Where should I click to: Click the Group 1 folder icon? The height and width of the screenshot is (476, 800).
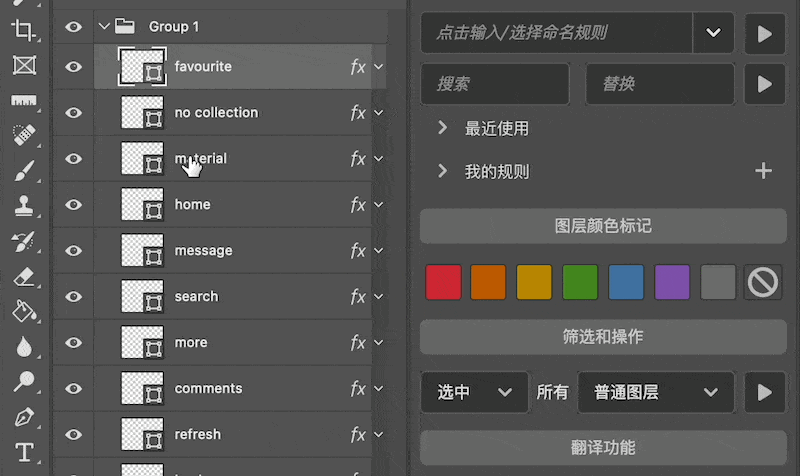pyautogui.click(x=125, y=26)
